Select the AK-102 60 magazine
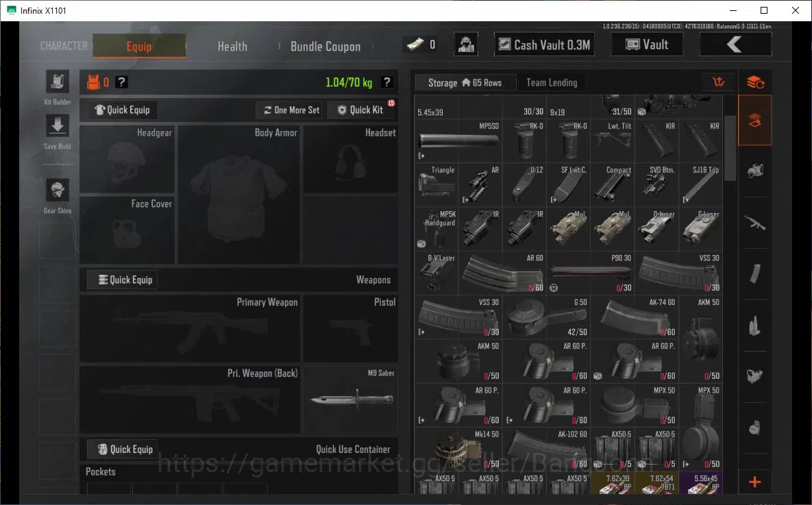Viewport: 812px width, 505px height. [x=546, y=449]
